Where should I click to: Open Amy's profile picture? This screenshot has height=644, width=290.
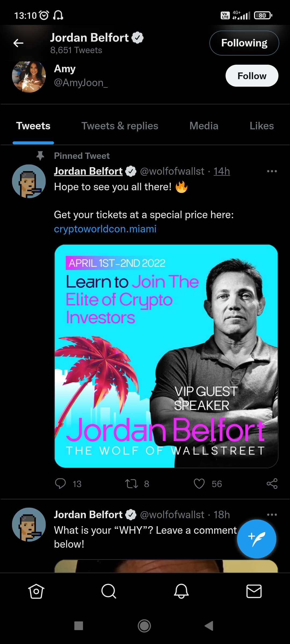pyautogui.click(x=29, y=76)
